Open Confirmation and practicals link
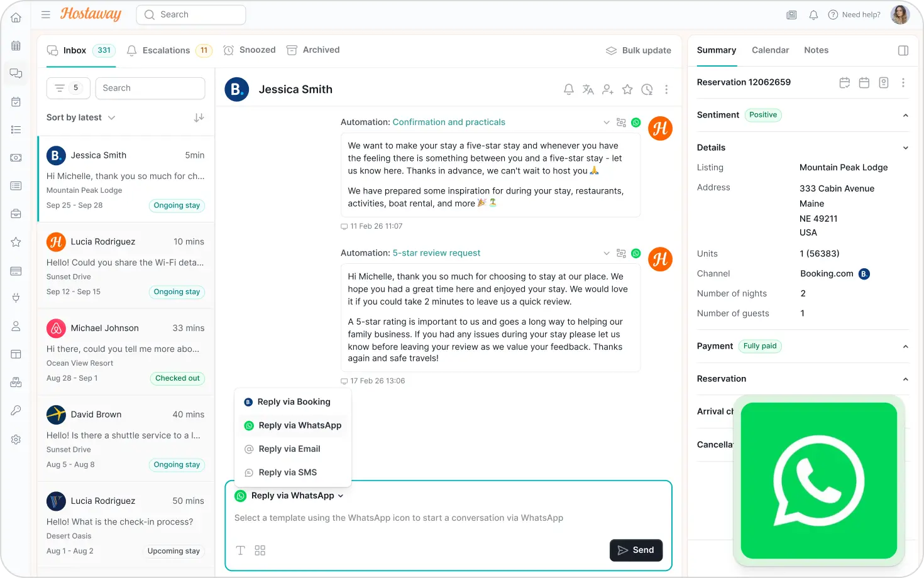This screenshot has height=578, width=924. click(449, 123)
